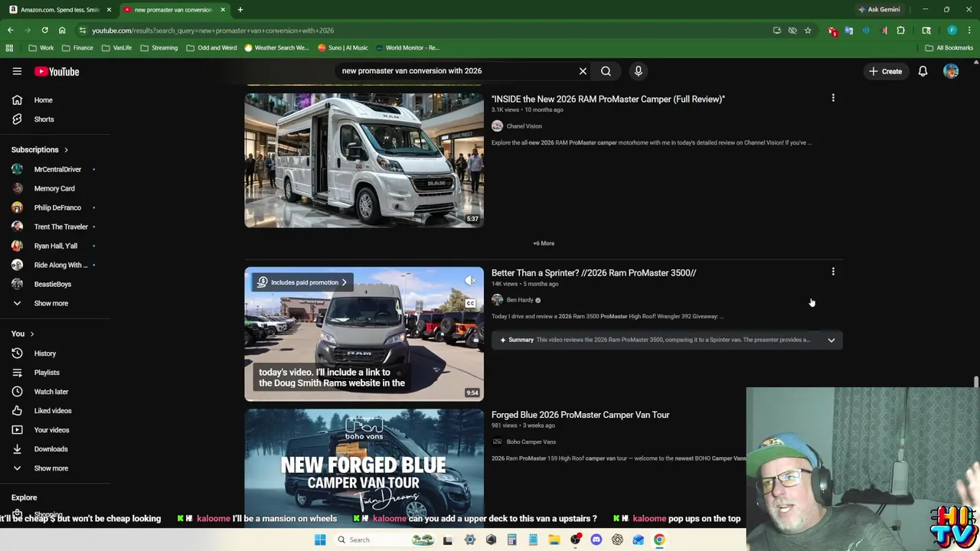The image size is (980, 551).
Task: Open browser home page
Action: [x=62, y=31]
